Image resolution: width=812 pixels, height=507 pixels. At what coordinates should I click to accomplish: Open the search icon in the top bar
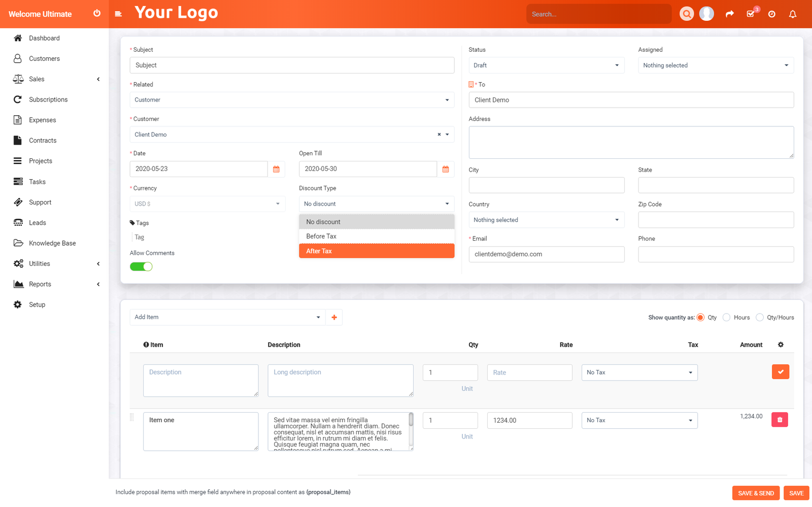pyautogui.click(x=687, y=14)
